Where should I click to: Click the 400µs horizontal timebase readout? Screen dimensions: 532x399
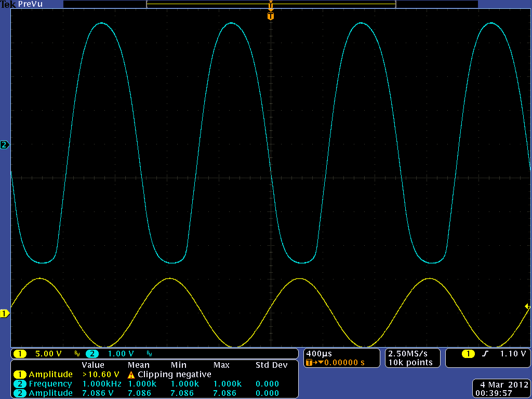pos(319,353)
